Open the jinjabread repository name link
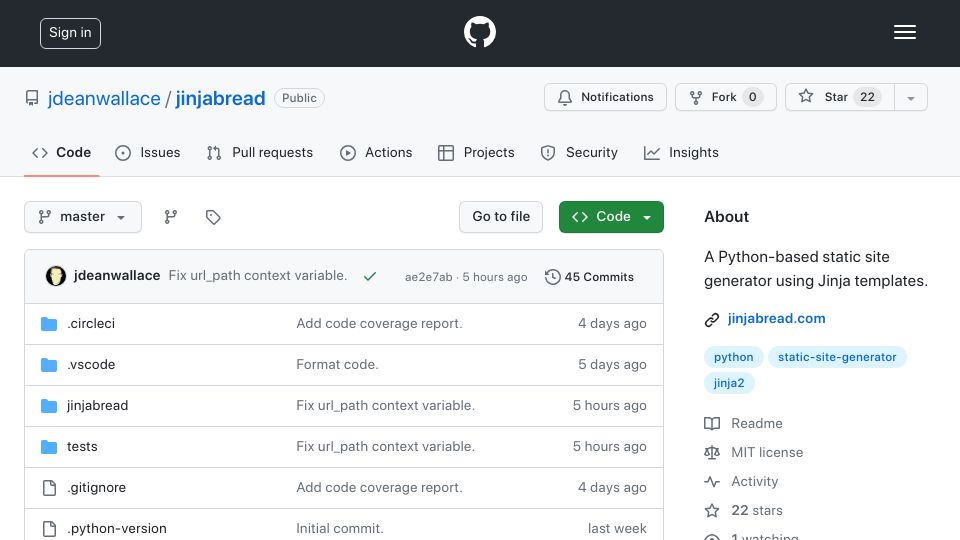The width and height of the screenshot is (960, 540). point(220,99)
